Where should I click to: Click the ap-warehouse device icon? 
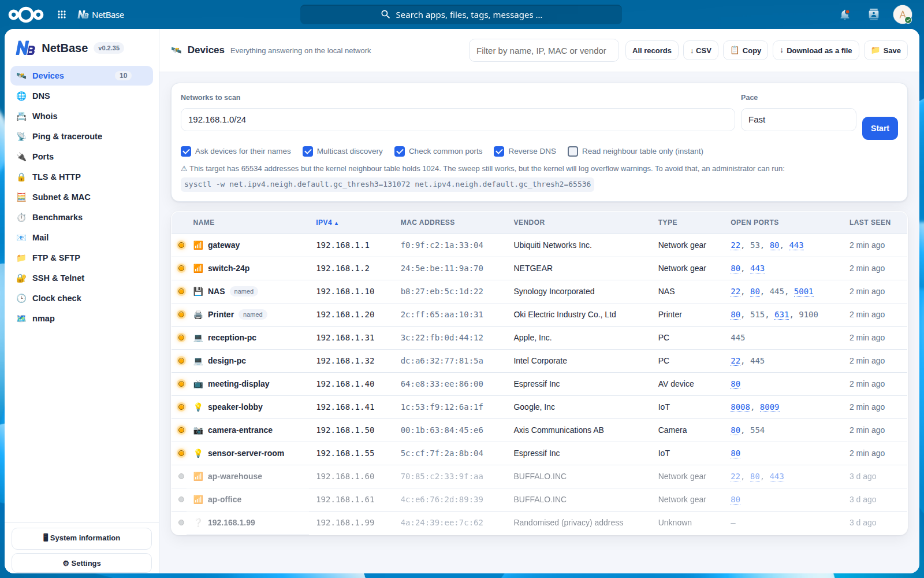click(198, 476)
